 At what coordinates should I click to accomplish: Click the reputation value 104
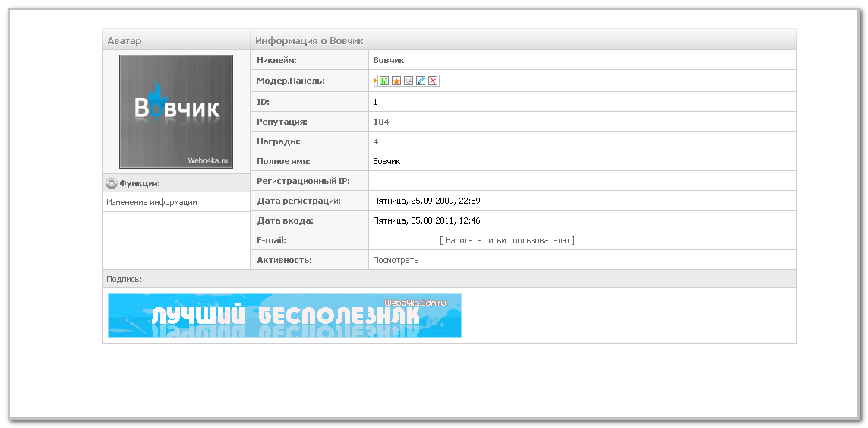pos(380,122)
